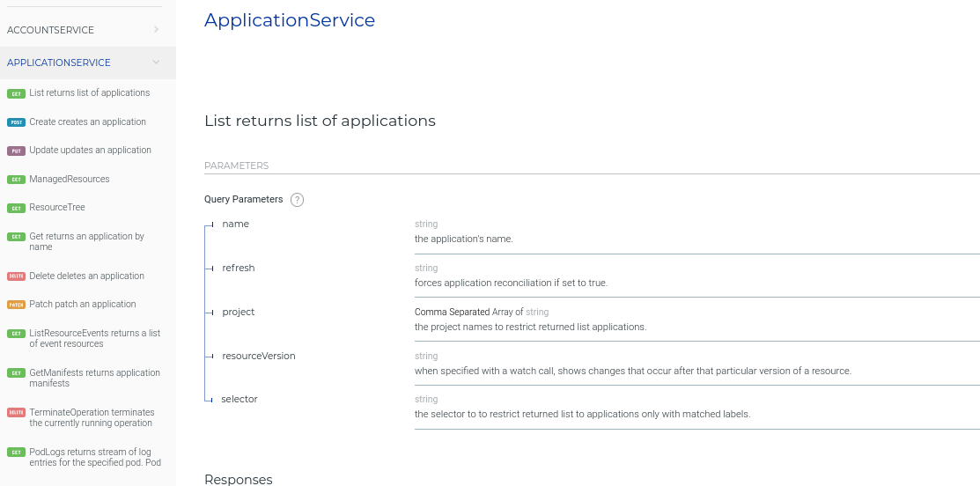Click GET badge beside ManagedResources

pos(16,180)
